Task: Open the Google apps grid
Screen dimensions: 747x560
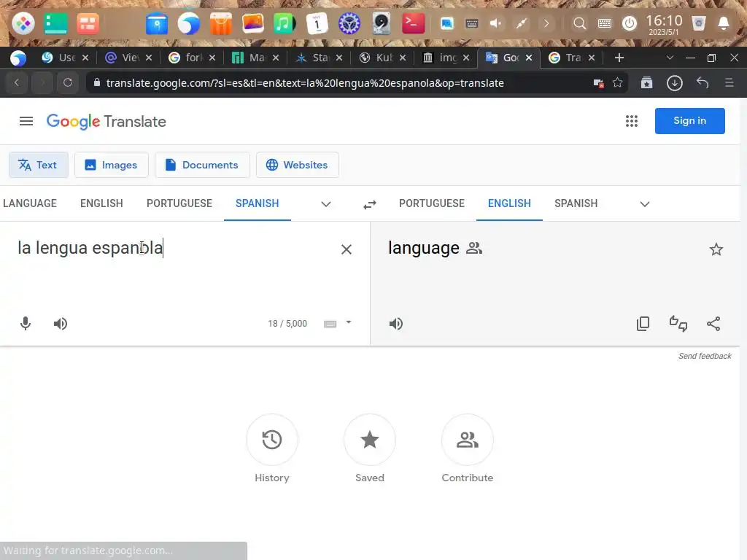Action: pos(631,121)
